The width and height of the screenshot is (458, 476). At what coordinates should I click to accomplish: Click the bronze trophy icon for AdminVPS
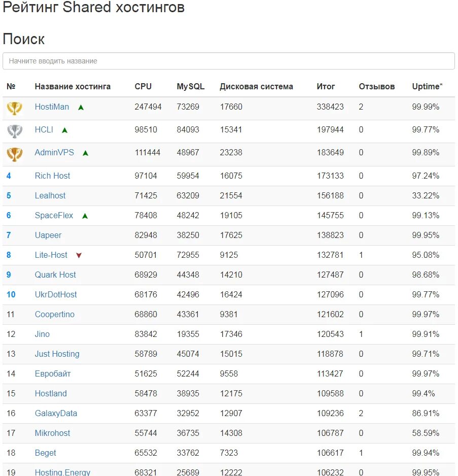pos(14,154)
